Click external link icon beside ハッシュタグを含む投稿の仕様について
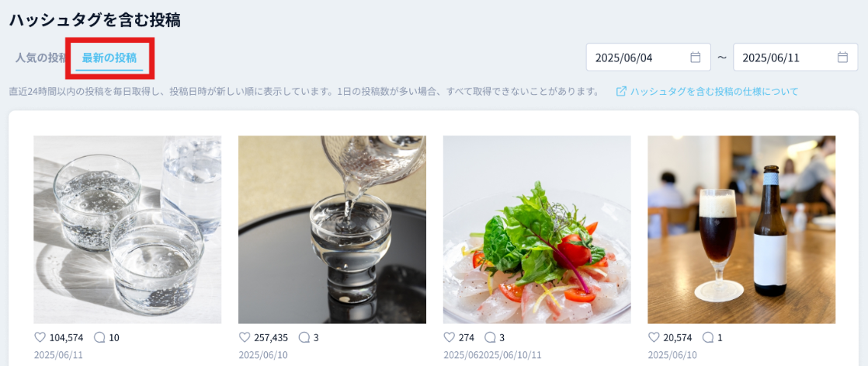The image size is (868, 366). [621, 92]
